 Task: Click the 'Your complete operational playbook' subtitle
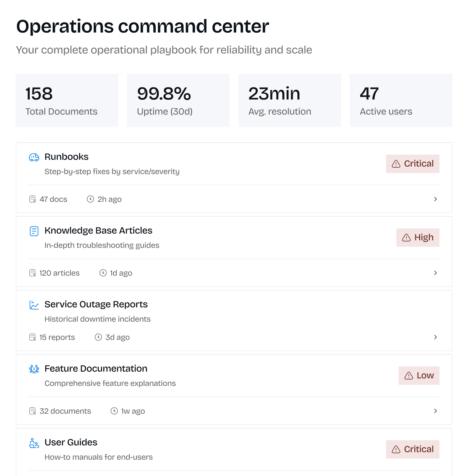coord(164,50)
